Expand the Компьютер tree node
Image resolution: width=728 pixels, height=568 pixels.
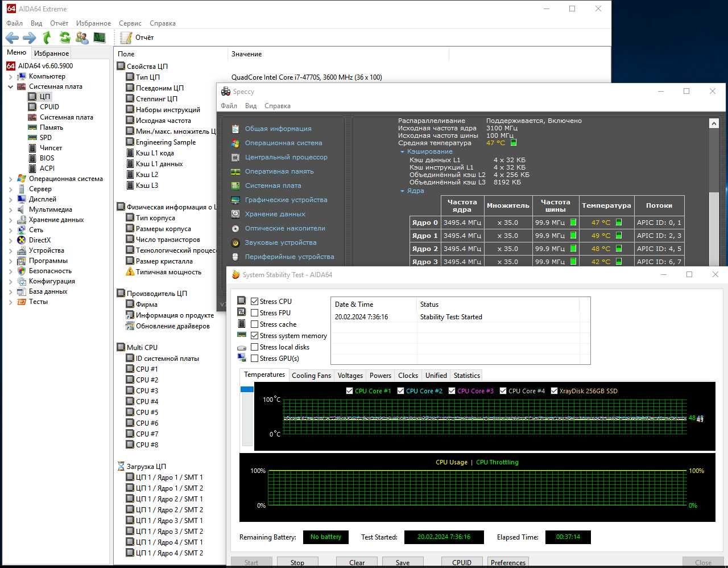coord(10,76)
